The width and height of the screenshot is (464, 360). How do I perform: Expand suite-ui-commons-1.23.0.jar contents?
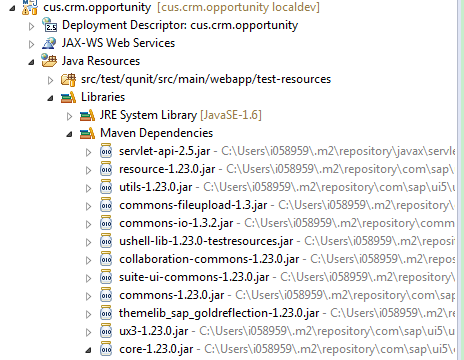(88, 278)
